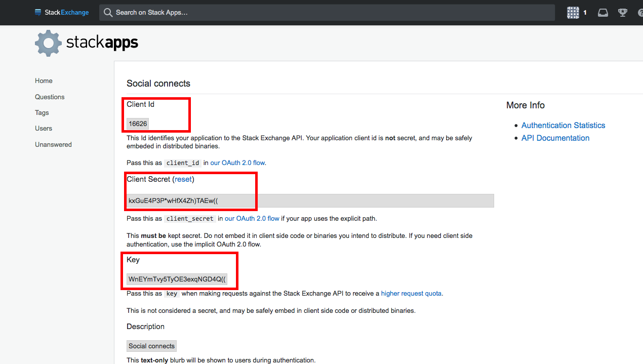643x364 pixels.
Task: Click the Key value field
Action: point(177,279)
